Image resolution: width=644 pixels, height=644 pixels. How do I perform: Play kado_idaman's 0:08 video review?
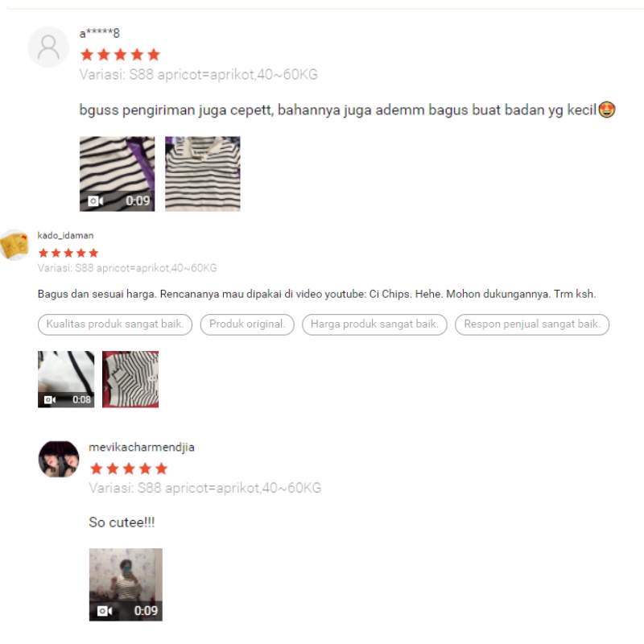pos(66,379)
